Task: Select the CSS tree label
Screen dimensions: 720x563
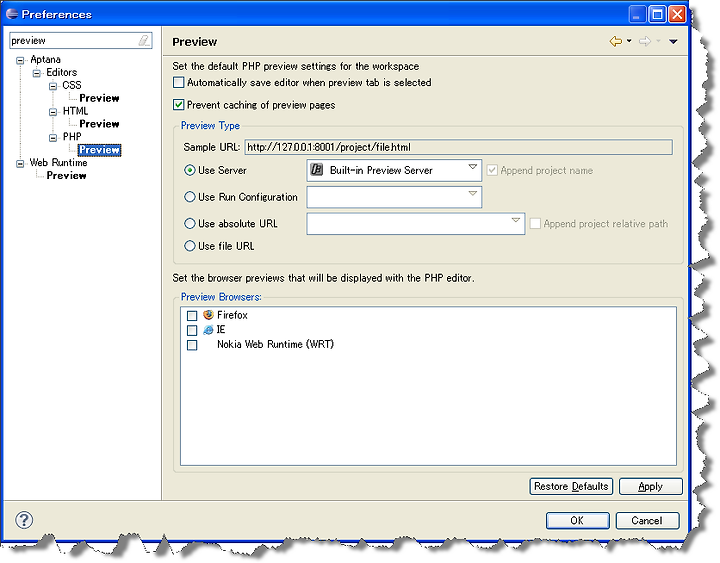Action: click(x=72, y=85)
